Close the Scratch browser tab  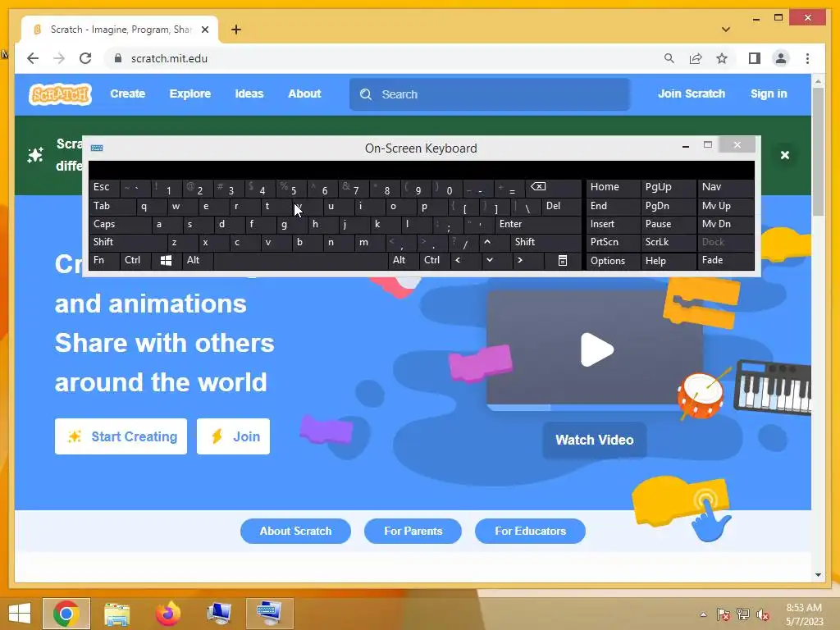pos(204,30)
